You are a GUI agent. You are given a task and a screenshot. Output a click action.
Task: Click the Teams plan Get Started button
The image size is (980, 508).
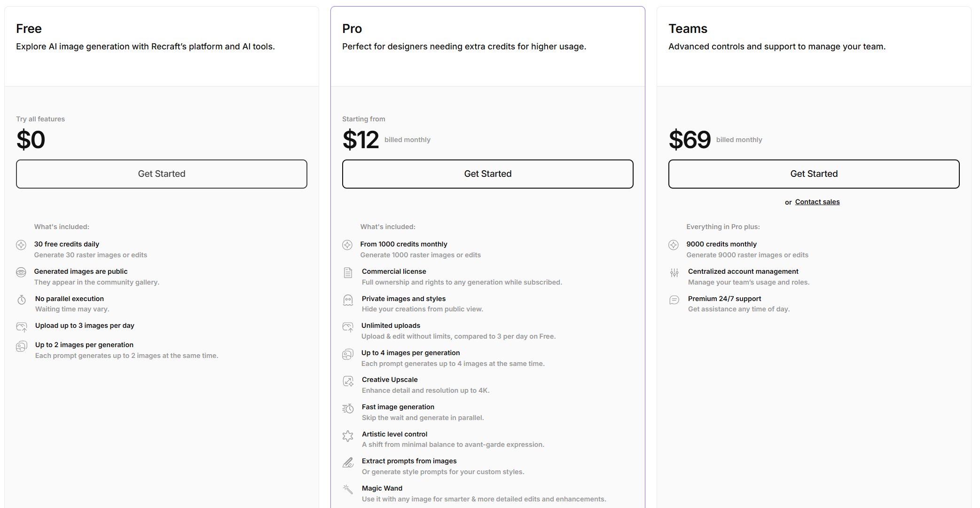(x=814, y=174)
